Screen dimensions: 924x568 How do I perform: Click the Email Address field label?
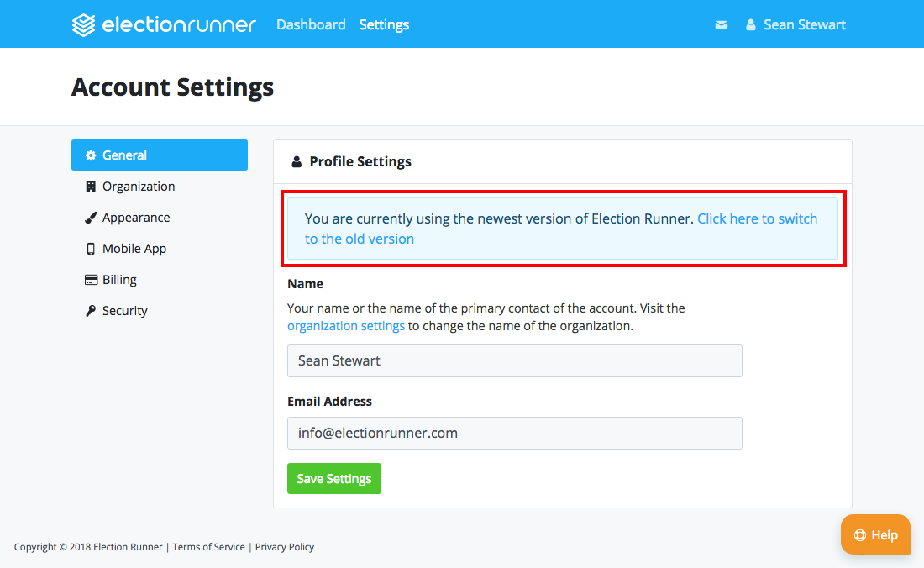pyautogui.click(x=329, y=402)
